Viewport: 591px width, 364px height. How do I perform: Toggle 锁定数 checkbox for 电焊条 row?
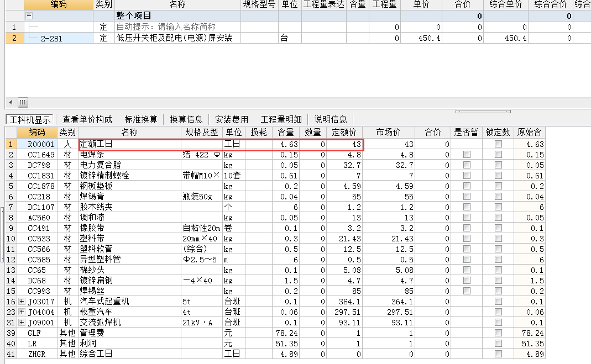pos(498,154)
